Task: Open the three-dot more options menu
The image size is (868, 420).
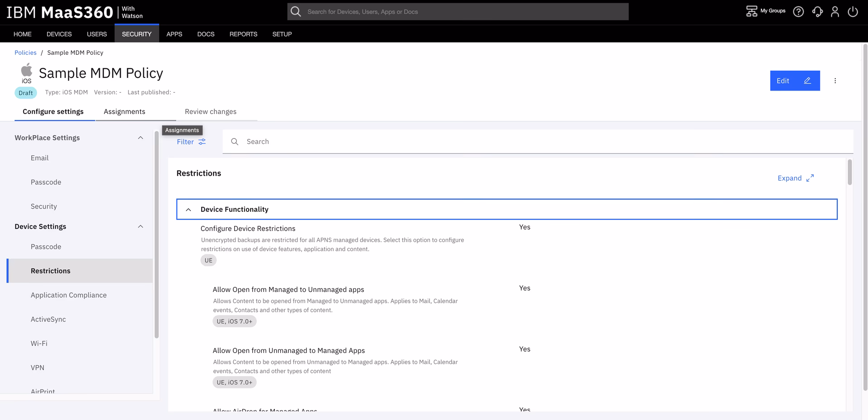Action: click(835, 81)
